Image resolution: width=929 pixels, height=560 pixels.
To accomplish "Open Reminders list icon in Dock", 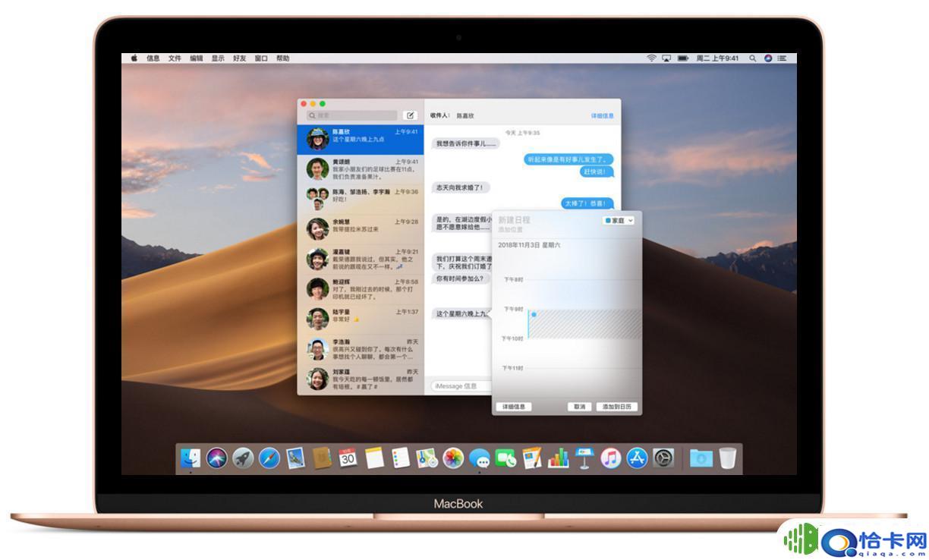I will click(401, 458).
